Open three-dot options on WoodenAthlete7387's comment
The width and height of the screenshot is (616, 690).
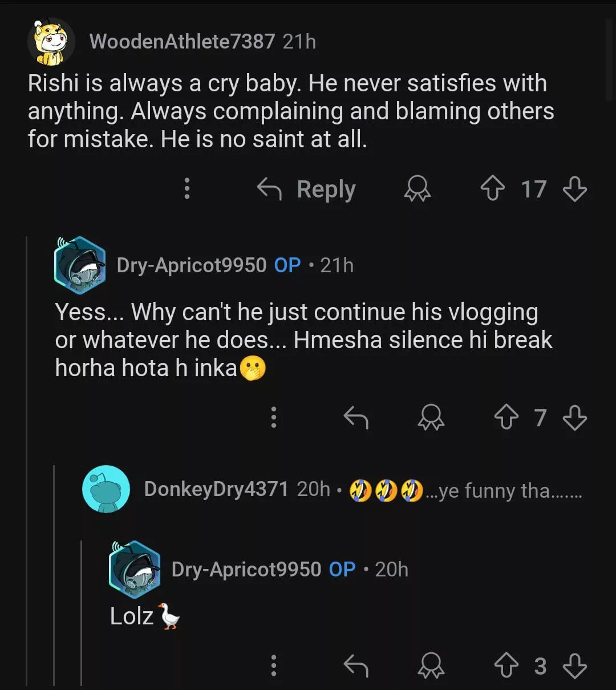tap(187, 189)
